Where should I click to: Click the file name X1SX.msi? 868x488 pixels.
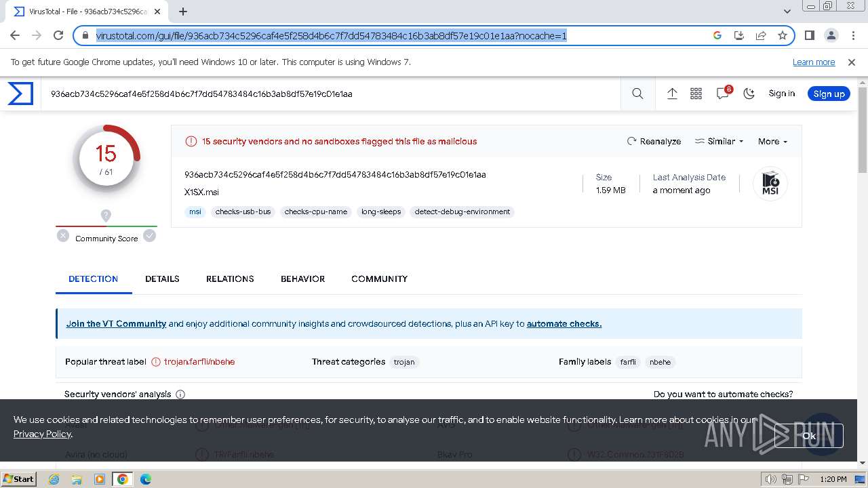201,192
